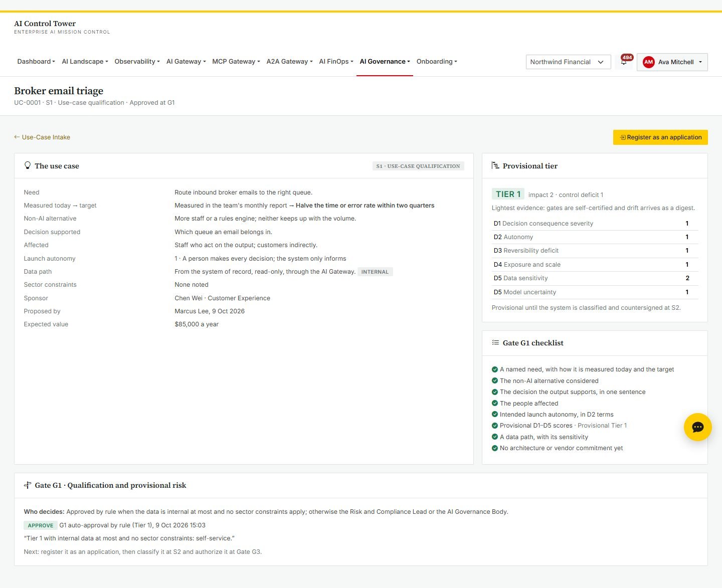This screenshot has height=588, width=722.
Task: Open the Dashboard menu
Action: click(36, 62)
